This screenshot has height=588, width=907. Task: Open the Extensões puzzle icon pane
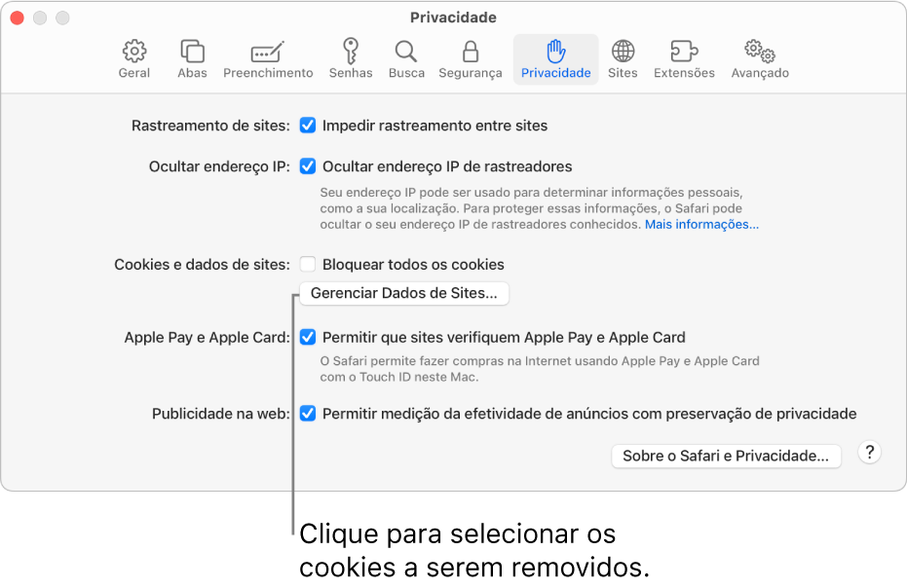tap(684, 59)
